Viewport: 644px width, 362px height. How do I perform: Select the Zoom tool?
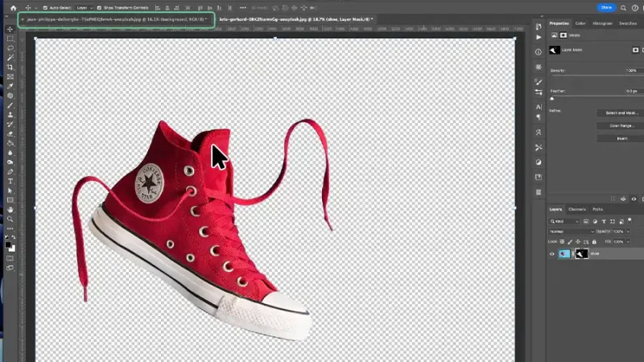click(x=10, y=219)
